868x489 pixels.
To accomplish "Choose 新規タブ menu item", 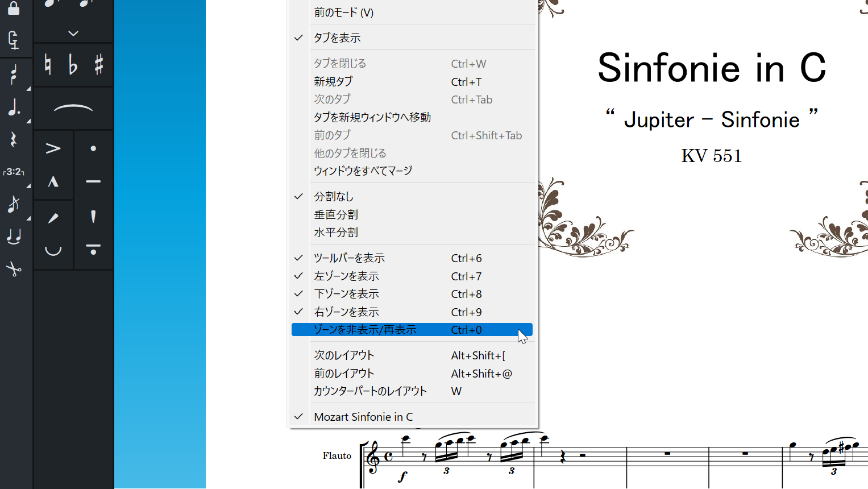I will click(x=413, y=82).
